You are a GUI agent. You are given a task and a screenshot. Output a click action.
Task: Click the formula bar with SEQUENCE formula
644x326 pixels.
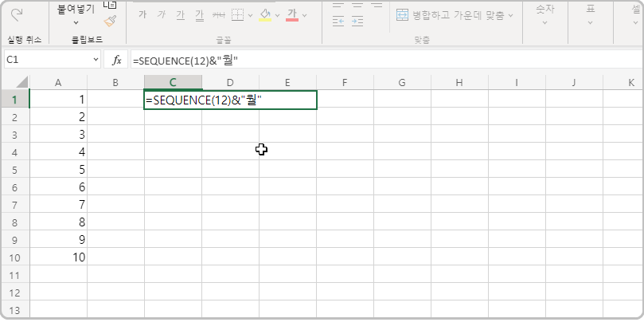pos(386,60)
